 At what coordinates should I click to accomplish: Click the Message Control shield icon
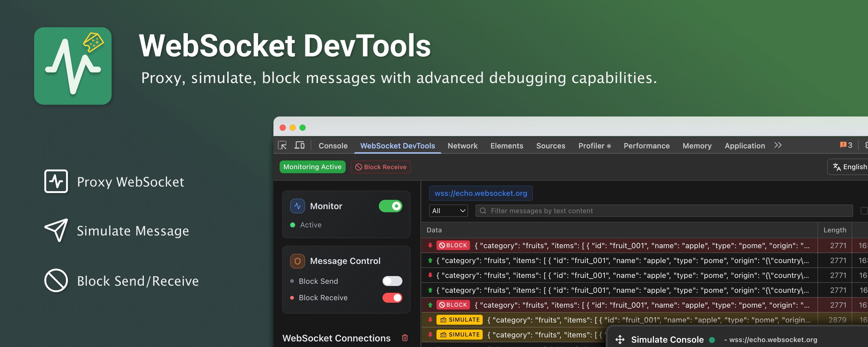click(298, 261)
